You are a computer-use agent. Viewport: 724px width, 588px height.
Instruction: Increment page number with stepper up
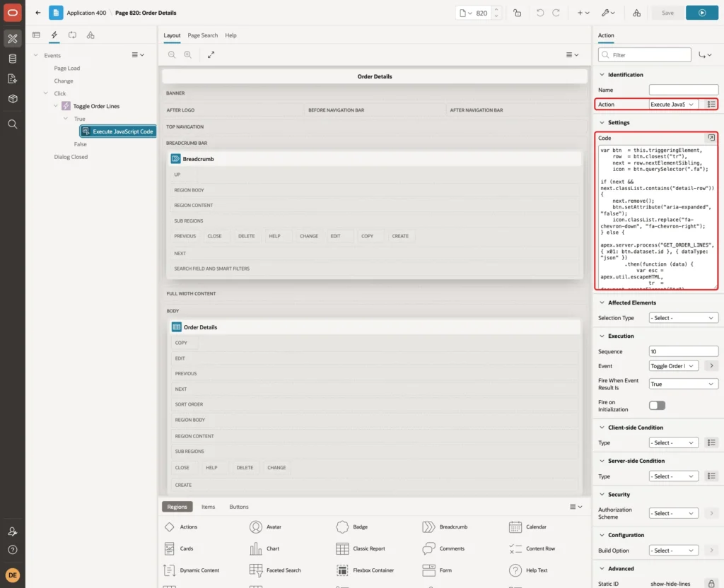pos(496,10)
